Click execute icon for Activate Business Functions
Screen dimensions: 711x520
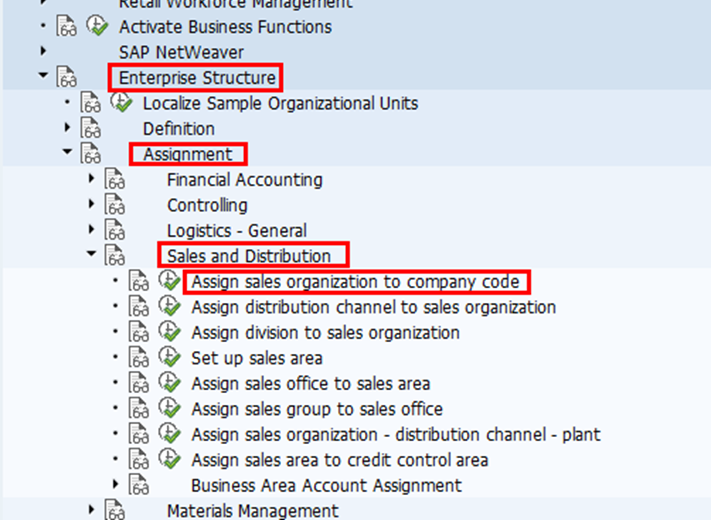97,27
